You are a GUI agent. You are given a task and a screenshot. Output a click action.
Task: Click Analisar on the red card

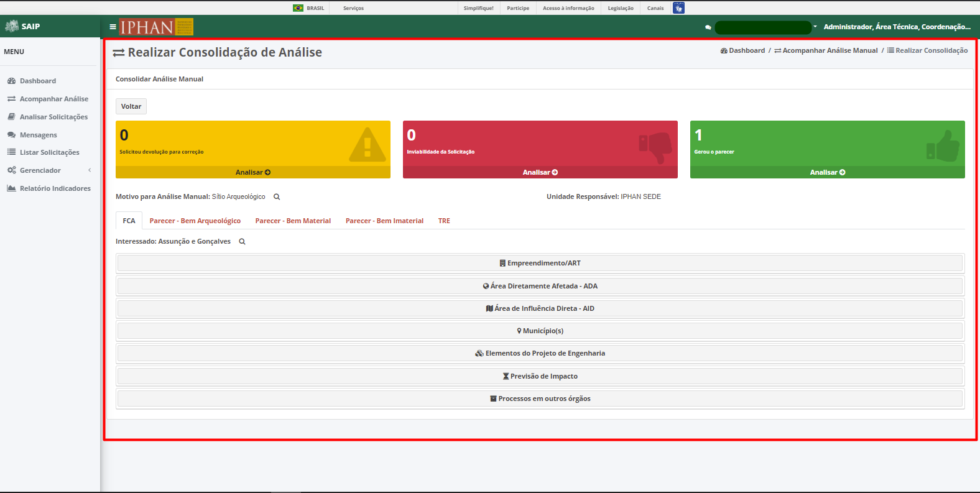coord(540,172)
